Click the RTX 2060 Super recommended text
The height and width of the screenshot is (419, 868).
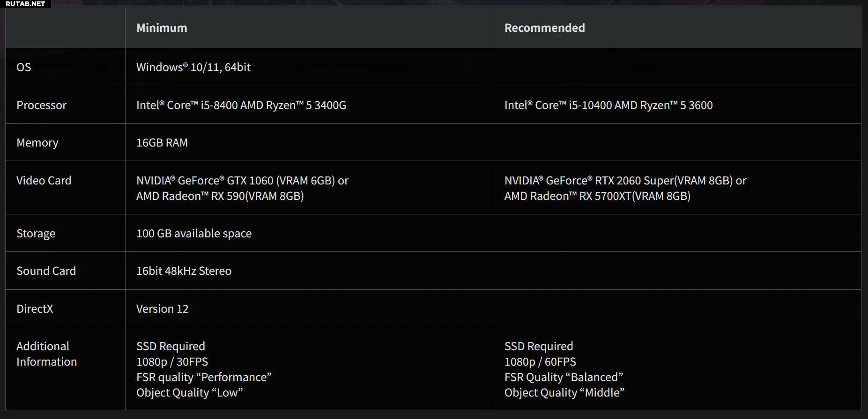coord(625,181)
